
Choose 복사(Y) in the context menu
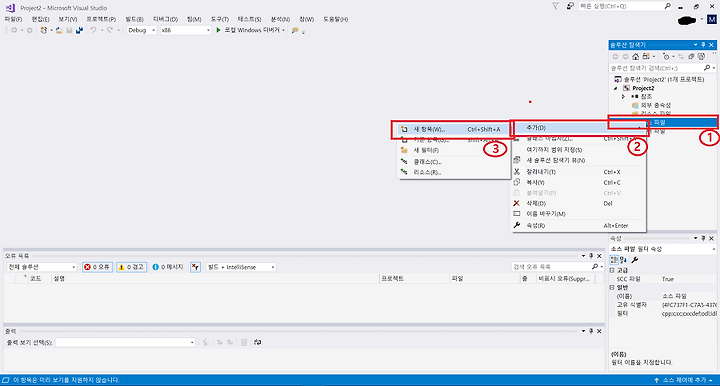(579, 183)
